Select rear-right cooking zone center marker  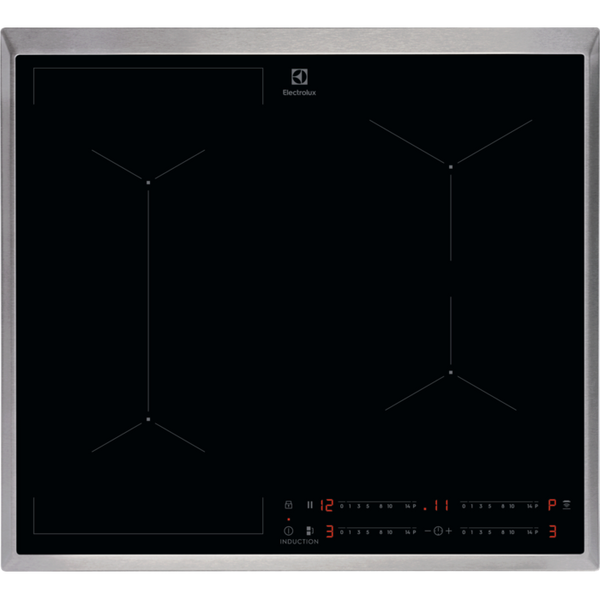click(451, 167)
